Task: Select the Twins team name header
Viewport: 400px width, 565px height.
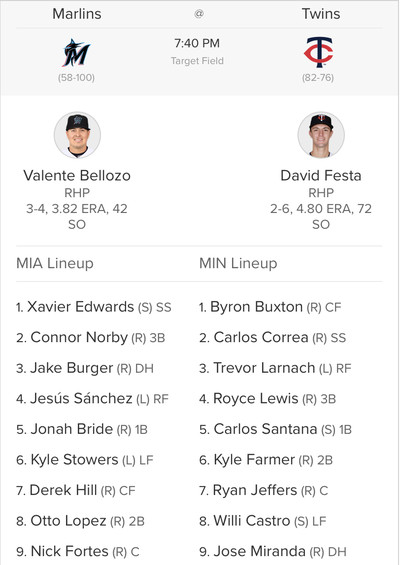Action: (321, 14)
